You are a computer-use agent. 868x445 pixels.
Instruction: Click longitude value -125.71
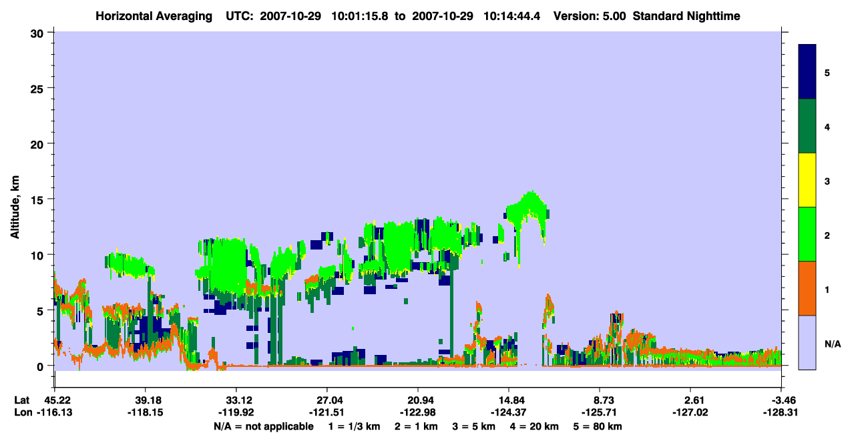coord(600,412)
